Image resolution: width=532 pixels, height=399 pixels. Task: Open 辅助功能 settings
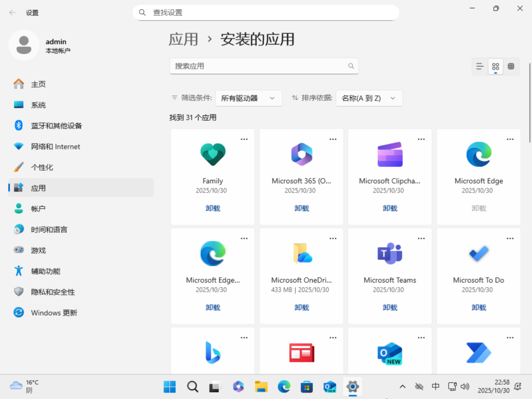point(81,271)
